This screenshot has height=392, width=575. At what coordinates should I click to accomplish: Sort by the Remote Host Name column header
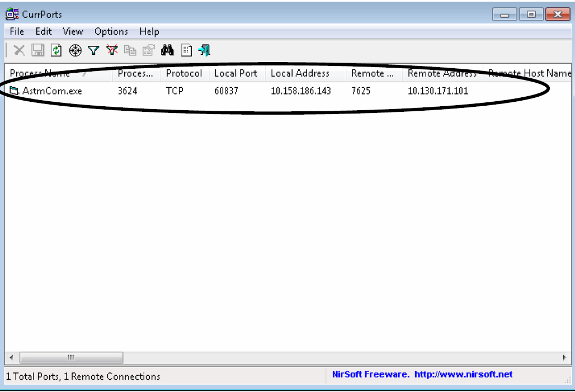pyautogui.click(x=527, y=73)
